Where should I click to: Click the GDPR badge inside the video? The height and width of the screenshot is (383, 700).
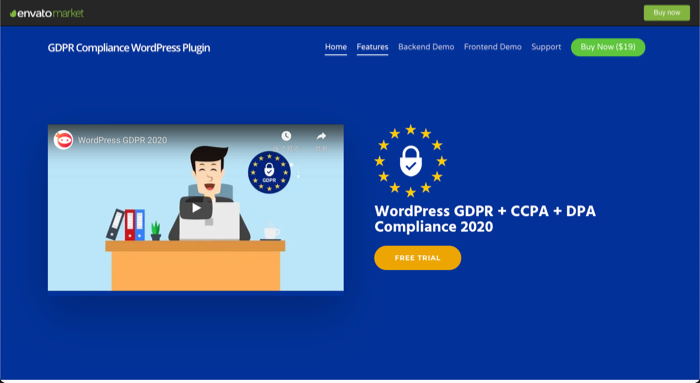point(269,172)
